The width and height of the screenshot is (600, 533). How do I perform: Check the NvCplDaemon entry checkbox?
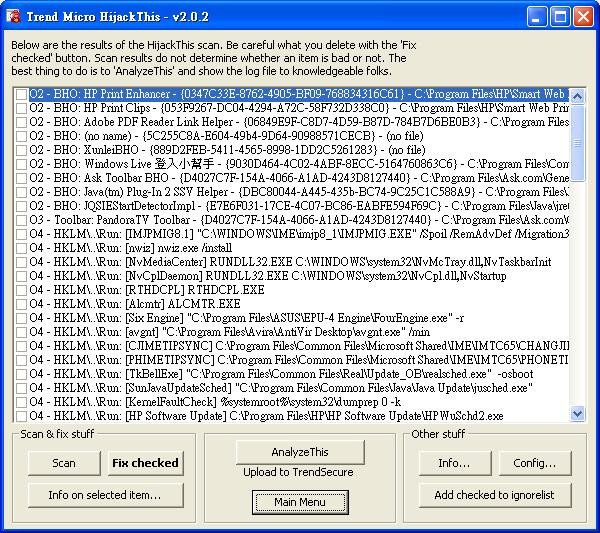click(x=21, y=276)
